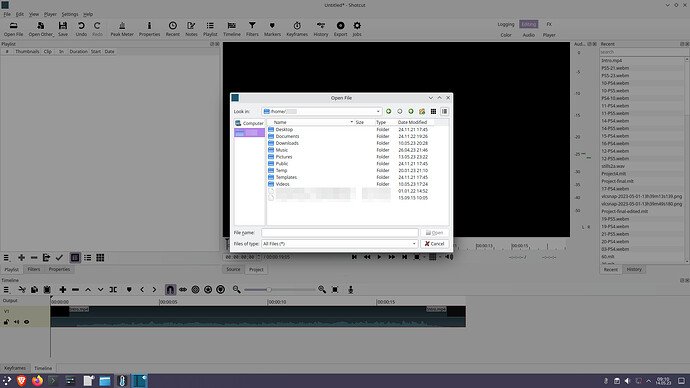
Task: Click the Save toolbar icon
Action: 63,29
